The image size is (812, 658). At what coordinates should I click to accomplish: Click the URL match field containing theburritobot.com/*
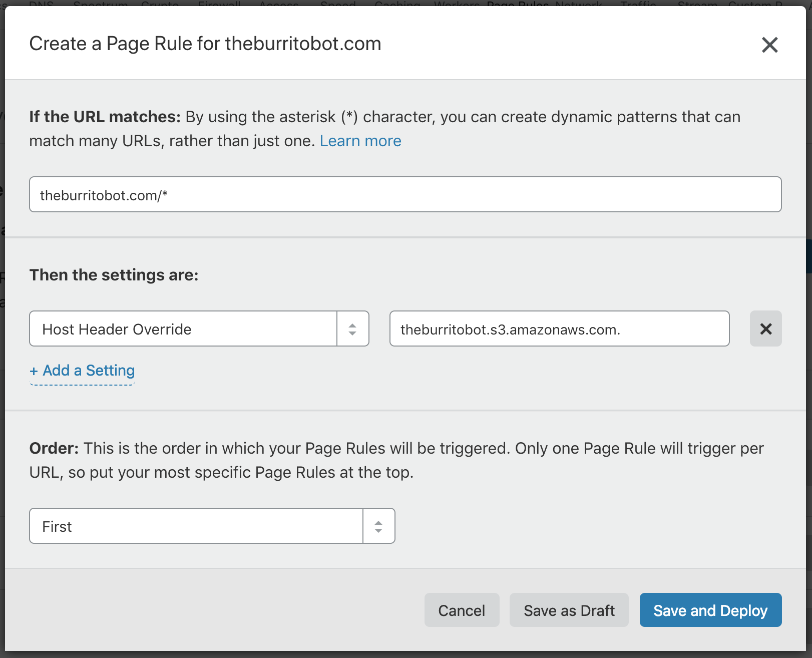point(404,194)
